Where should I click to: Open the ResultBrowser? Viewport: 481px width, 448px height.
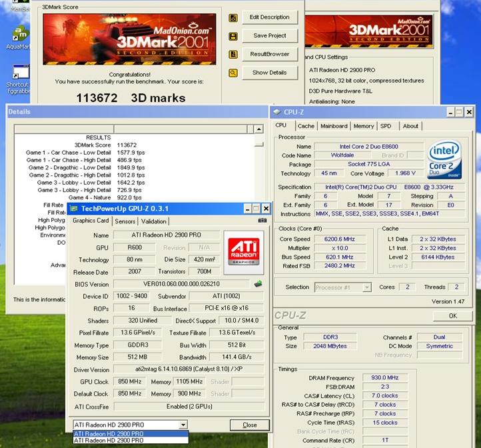point(270,54)
